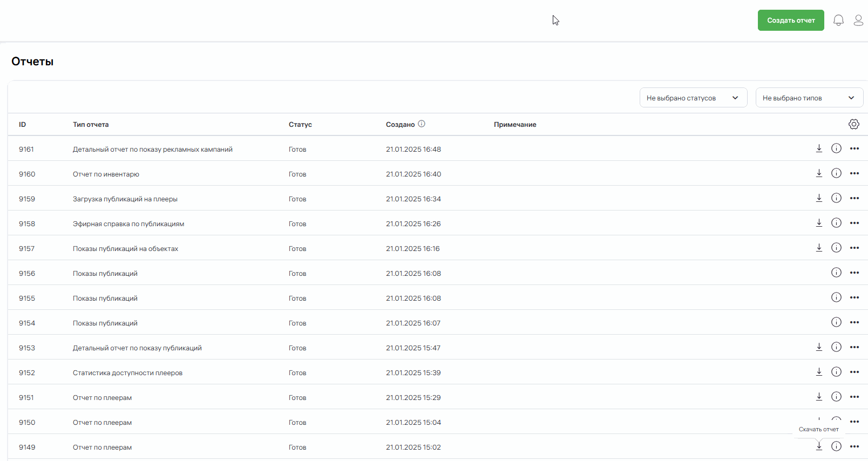Click the Тип отчета column header
Screen dimensions: 868x461
click(91, 125)
